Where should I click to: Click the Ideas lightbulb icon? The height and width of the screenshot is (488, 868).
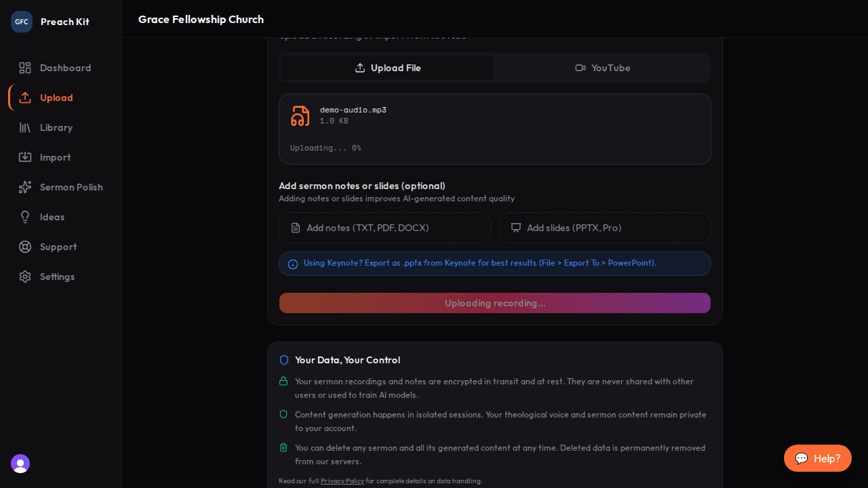click(x=25, y=217)
